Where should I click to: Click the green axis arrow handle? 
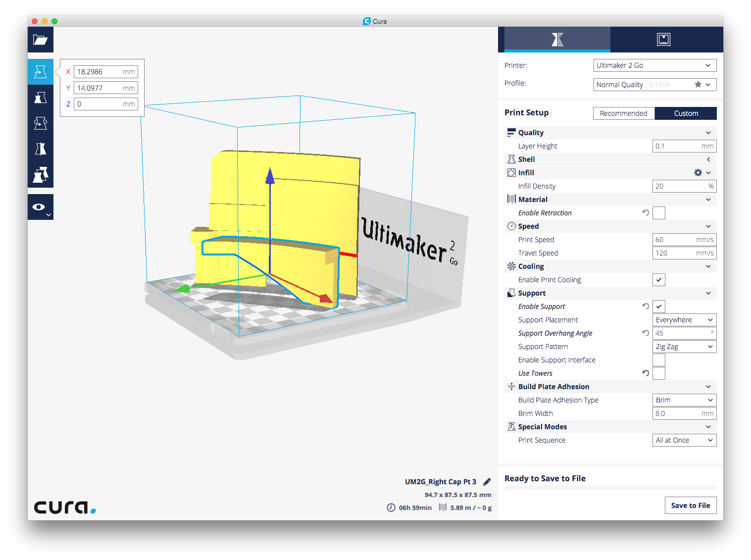point(183,288)
